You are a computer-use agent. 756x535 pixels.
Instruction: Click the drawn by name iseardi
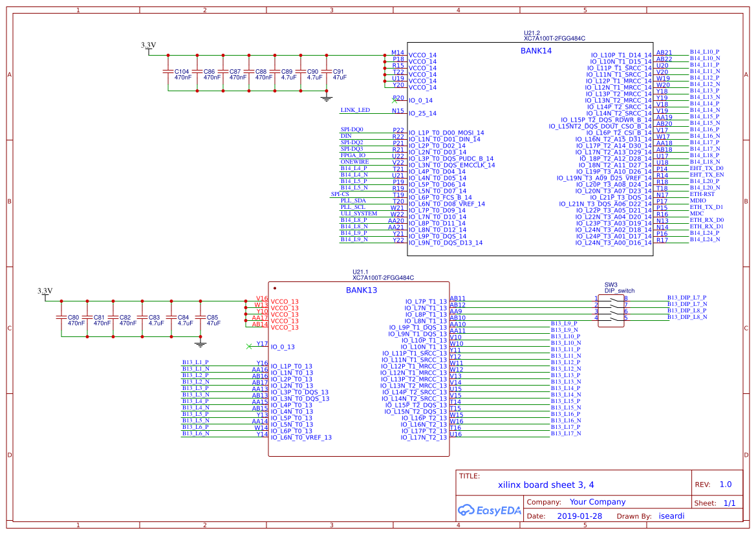(x=672, y=516)
